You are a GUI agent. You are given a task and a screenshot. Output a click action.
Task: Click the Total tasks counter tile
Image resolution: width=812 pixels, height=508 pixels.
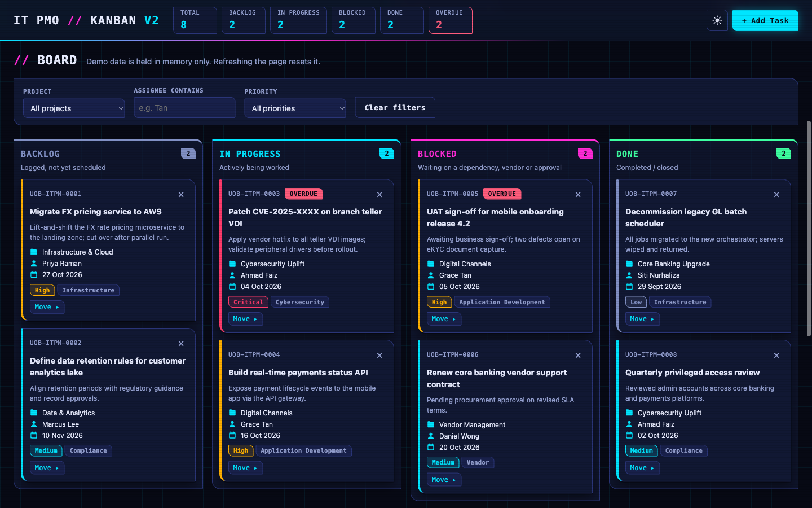click(x=195, y=20)
